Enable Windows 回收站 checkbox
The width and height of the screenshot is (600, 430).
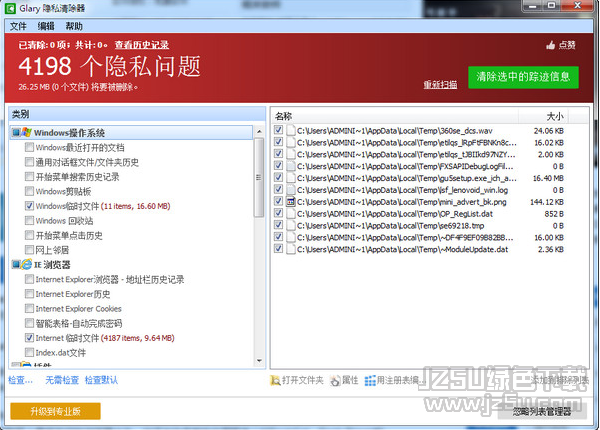tap(29, 220)
